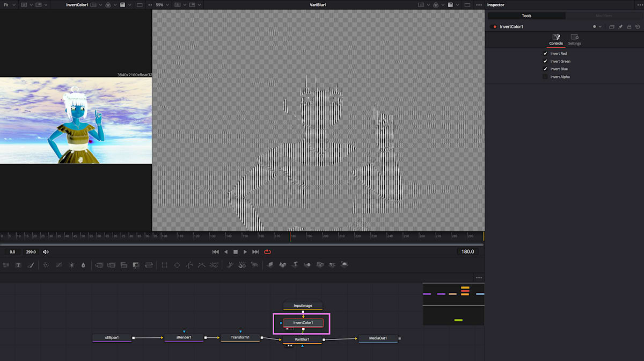Screen dimensions: 644x361
Task: Select the Text+ tool in the toolbar
Action: point(18,265)
